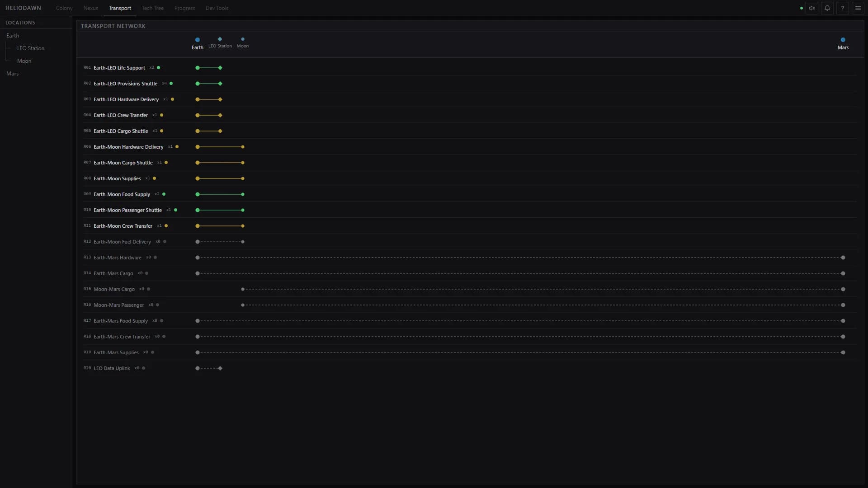868x488 pixels.
Task: Click grey status dot of Earth-Moon Fuel Delivery
Action: click(x=165, y=242)
